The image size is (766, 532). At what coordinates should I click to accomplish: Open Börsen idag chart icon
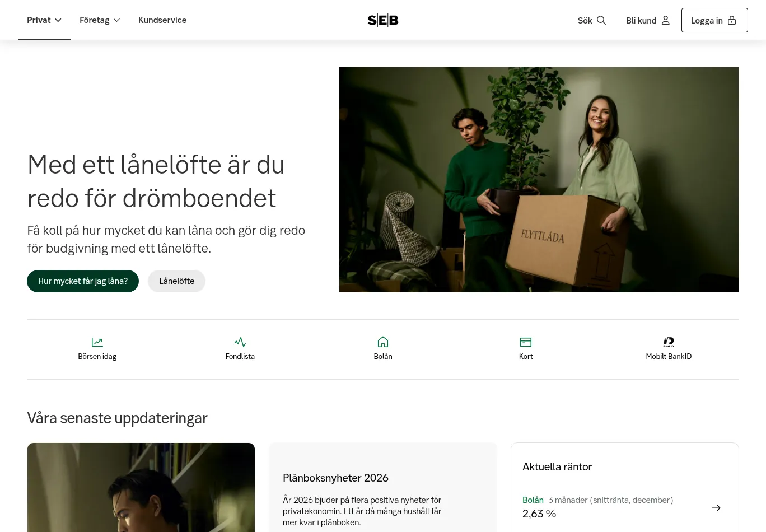[97, 342]
